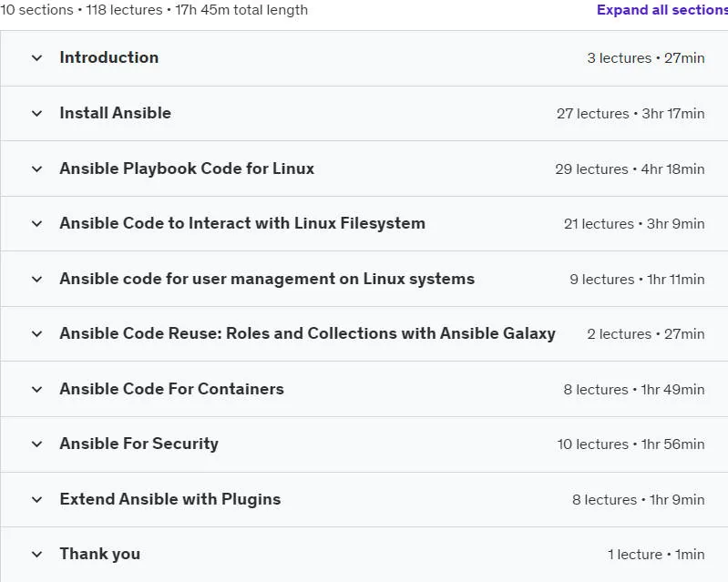Toggle chevron for Extend Ansible with Plugins
This screenshot has height=582, width=728.
click(x=36, y=499)
